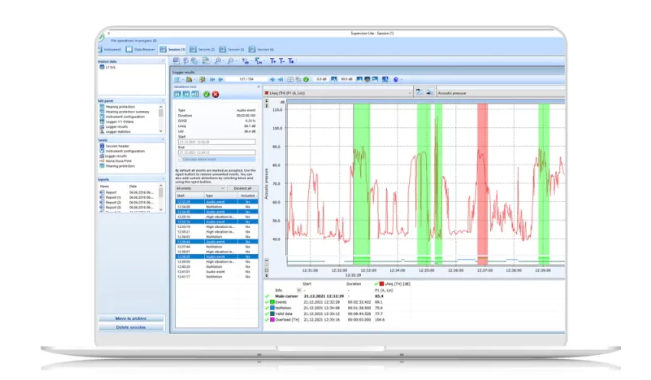Click the Delete session button
Viewport: 651px width, 380px height.
(131, 327)
